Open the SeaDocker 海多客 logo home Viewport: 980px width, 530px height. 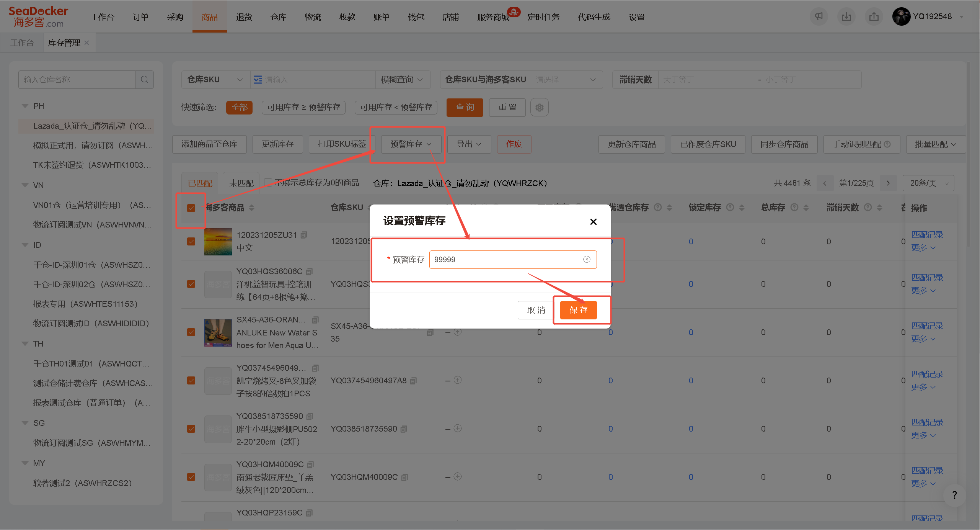coord(39,16)
